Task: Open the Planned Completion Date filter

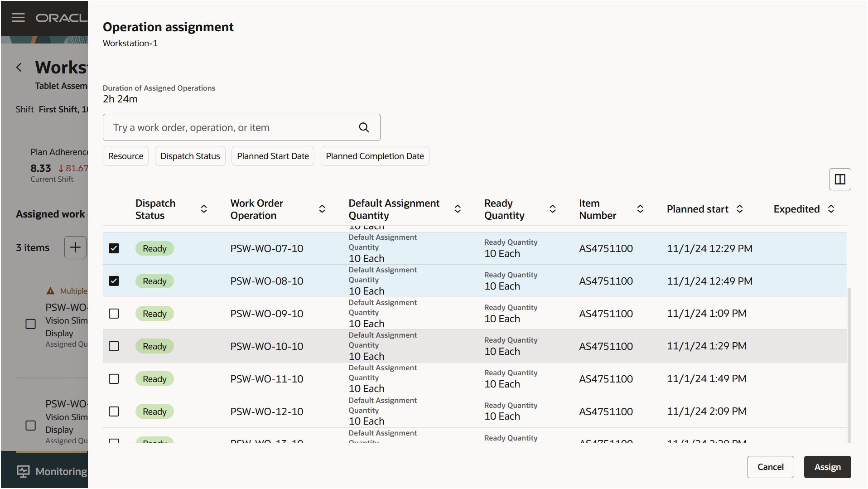Action: 375,156
